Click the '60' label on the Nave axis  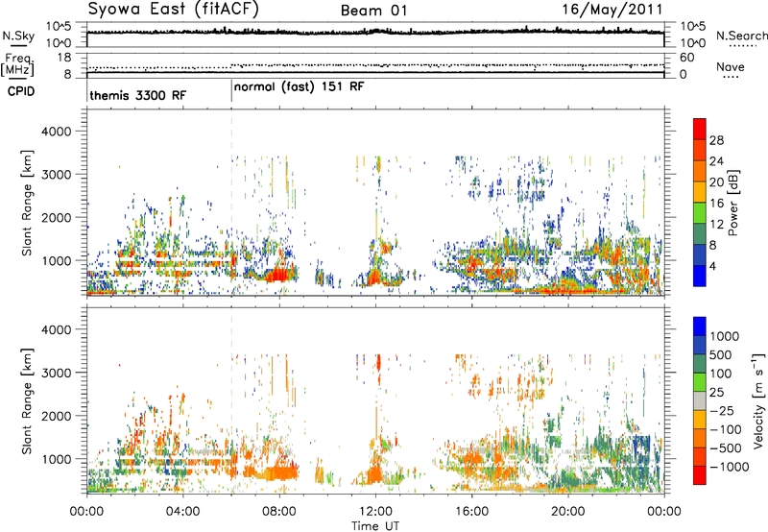[686, 58]
